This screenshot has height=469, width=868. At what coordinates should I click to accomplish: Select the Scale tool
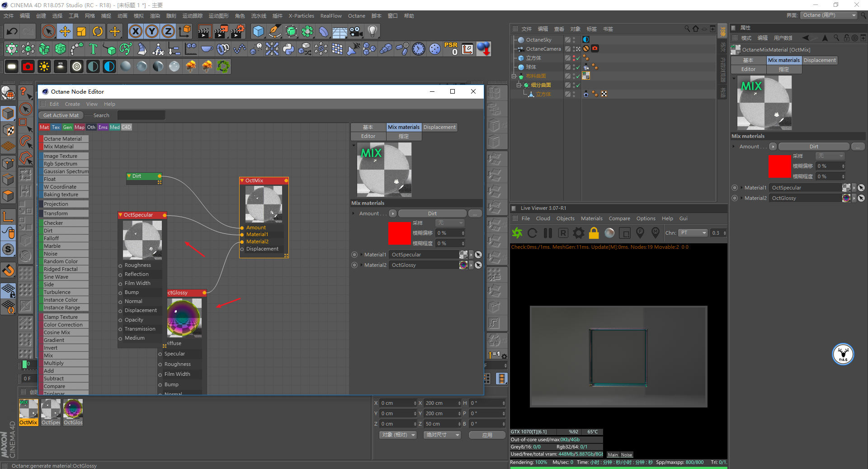[x=81, y=32]
